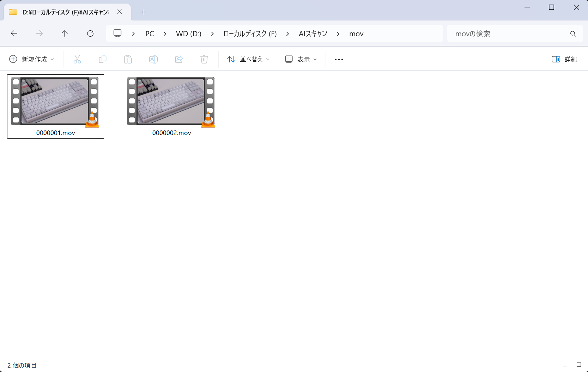Image resolution: width=588 pixels, height=372 pixels.
Task: Switch to large thumbnails view in status bar
Action: click(578, 365)
